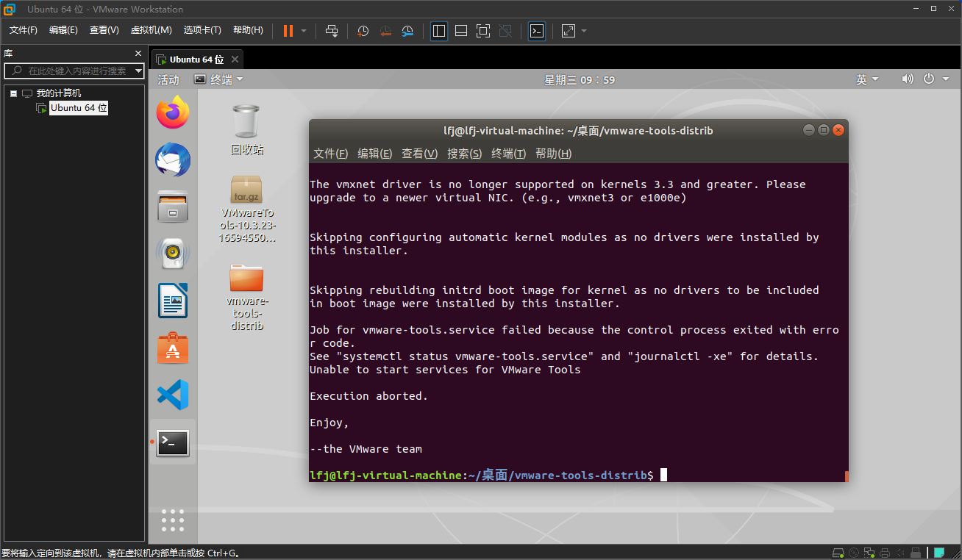The image size is (962, 560).
Task: Click the CD/DVD drive status icon
Action: [854, 552]
